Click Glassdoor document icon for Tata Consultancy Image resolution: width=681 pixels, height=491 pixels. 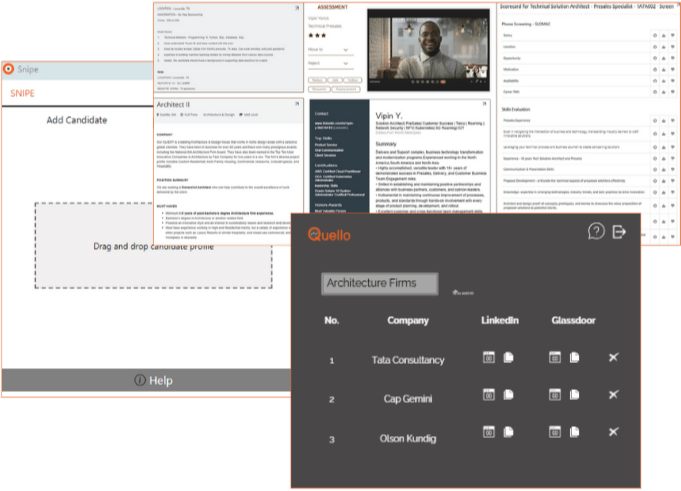(x=575, y=358)
